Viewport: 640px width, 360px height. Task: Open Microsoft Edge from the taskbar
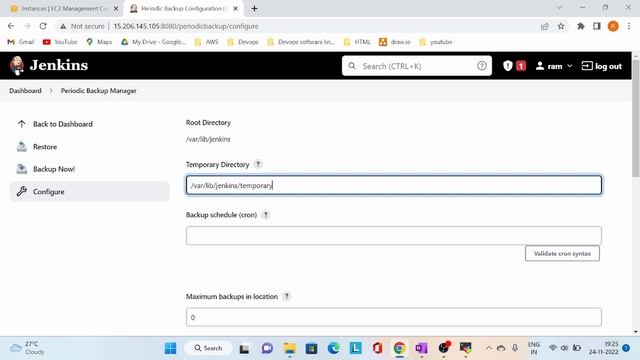pyautogui.click(x=333, y=348)
